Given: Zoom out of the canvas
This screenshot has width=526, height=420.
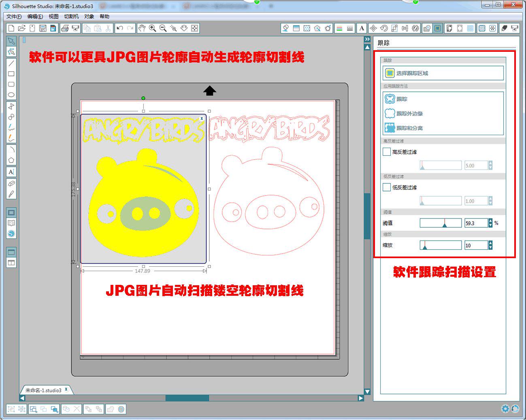Looking at the screenshot, I should click(x=163, y=28).
